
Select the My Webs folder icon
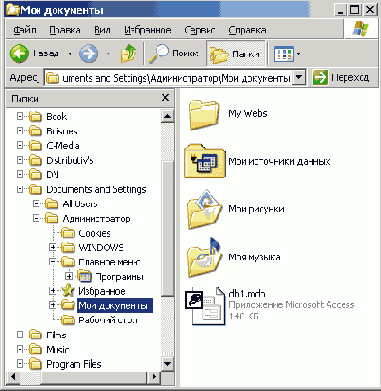[x=204, y=114]
